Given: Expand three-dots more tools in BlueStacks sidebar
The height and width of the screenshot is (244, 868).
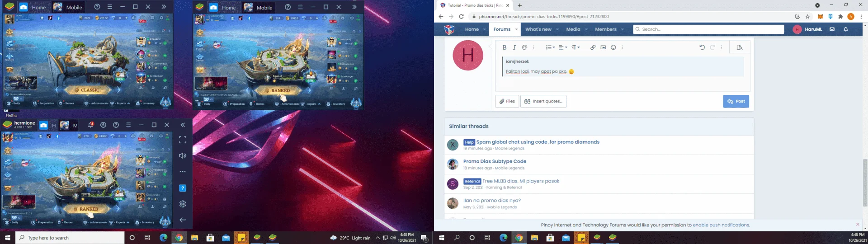Looking at the screenshot, I should pos(183,172).
